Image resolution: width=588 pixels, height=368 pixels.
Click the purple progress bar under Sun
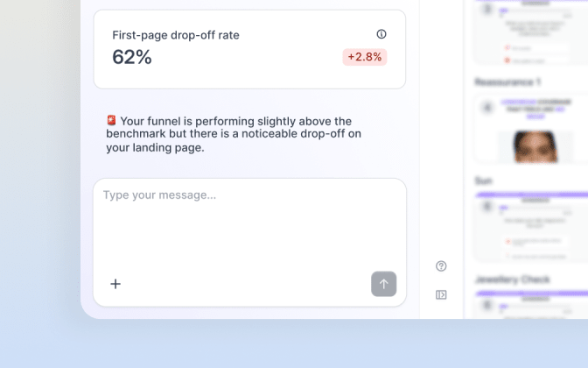(x=532, y=195)
